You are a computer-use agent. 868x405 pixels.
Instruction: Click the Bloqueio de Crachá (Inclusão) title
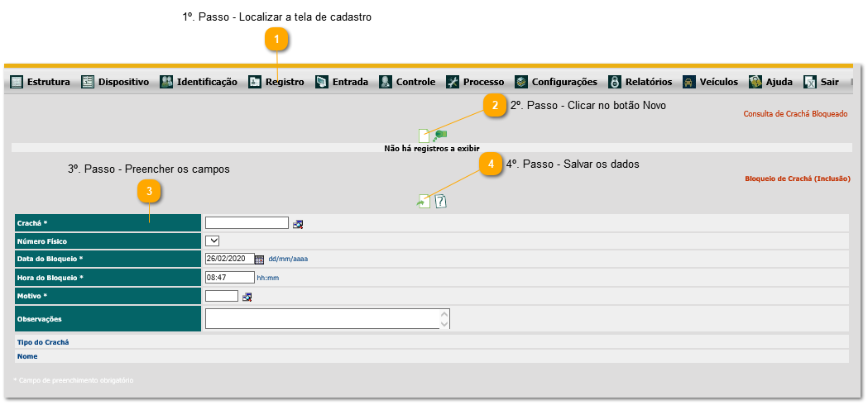coord(797,179)
